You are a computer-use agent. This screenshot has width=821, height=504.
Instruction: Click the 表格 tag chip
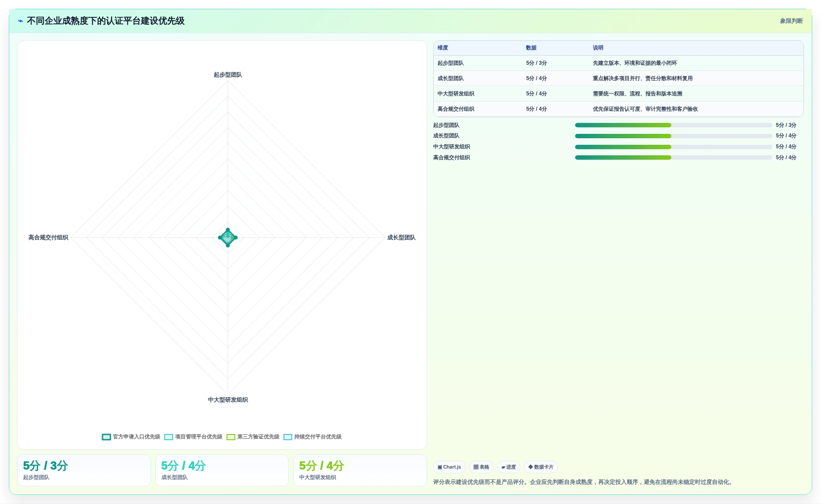click(481, 467)
